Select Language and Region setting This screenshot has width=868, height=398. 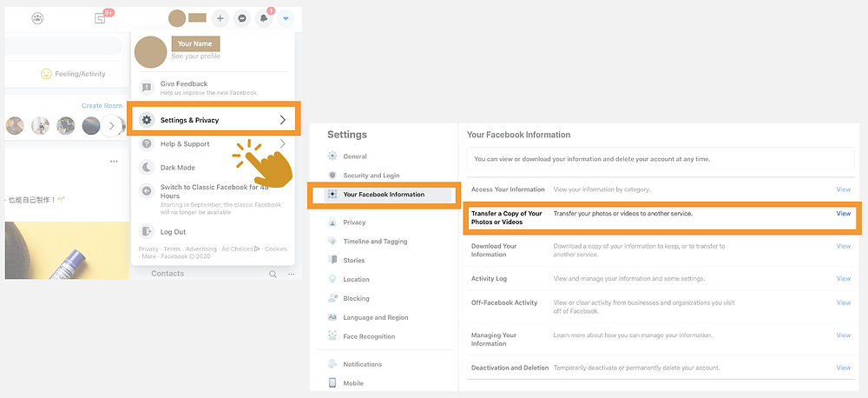[376, 318]
